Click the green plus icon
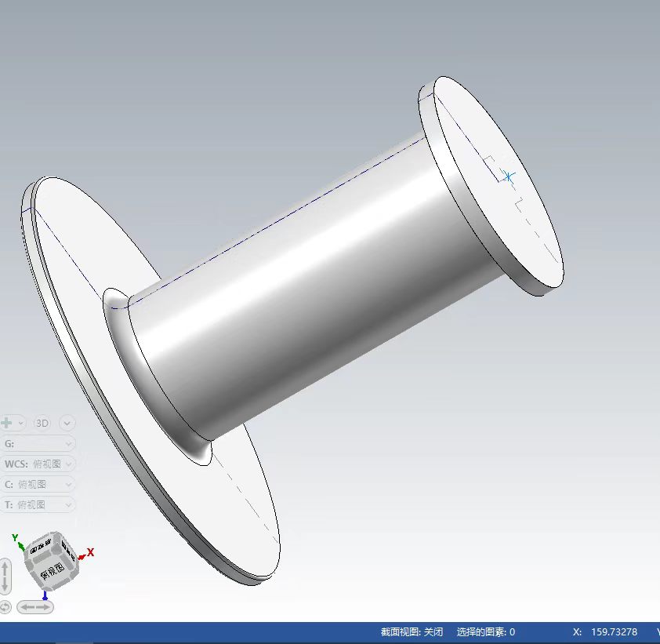The height and width of the screenshot is (644, 660). 6,423
